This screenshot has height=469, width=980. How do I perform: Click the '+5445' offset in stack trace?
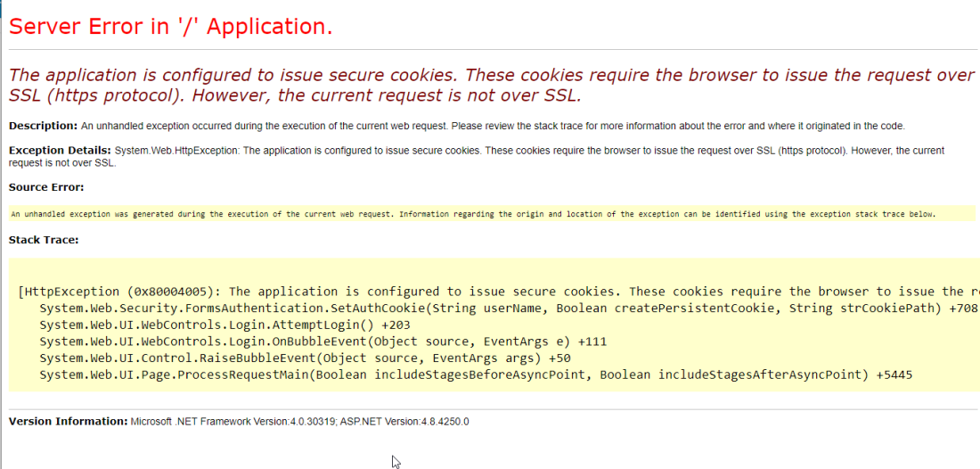(894, 374)
